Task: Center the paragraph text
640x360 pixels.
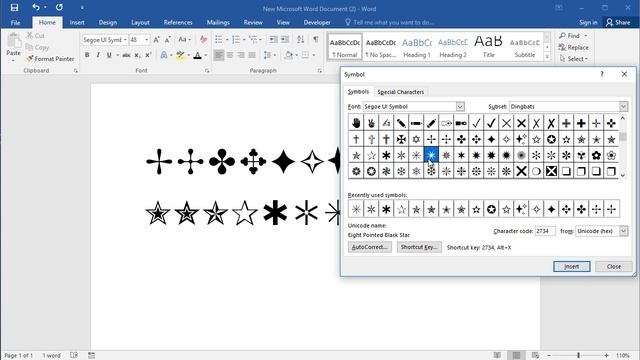Action: tap(230, 55)
